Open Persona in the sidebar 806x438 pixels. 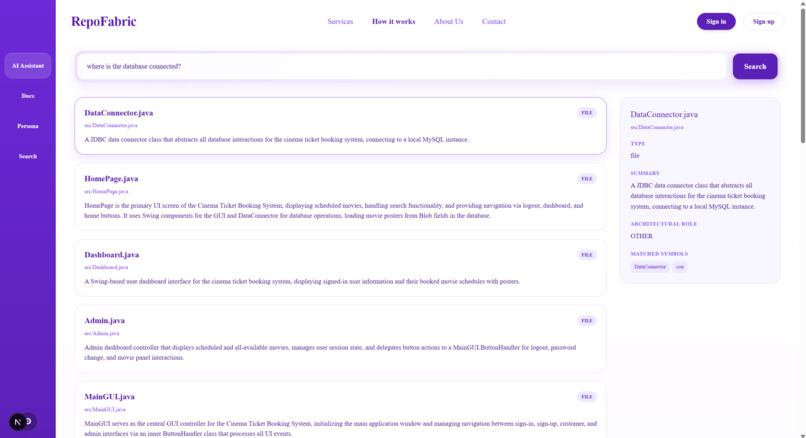pyautogui.click(x=28, y=126)
